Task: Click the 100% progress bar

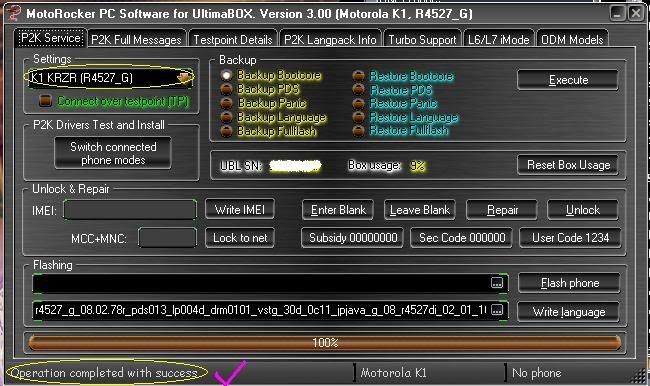Action: (325, 343)
